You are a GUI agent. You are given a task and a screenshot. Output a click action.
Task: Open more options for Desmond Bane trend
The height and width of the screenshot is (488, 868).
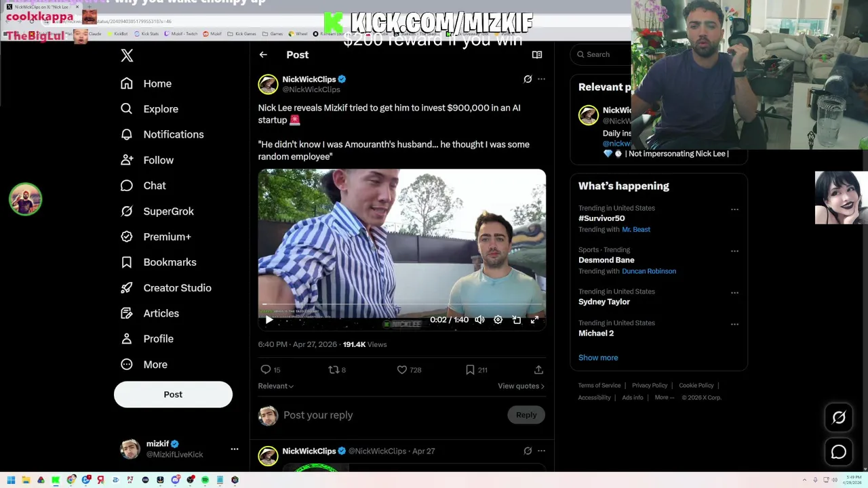click(734, 251)
